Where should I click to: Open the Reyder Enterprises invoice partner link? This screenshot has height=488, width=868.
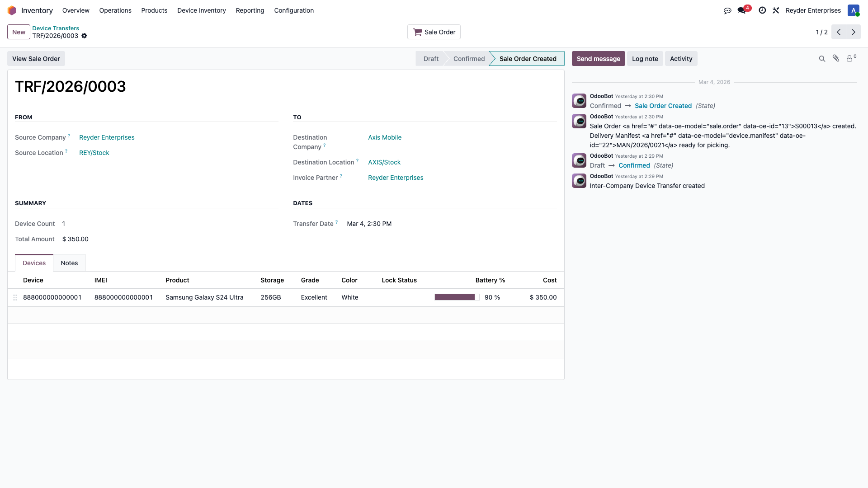click(396, 178)
